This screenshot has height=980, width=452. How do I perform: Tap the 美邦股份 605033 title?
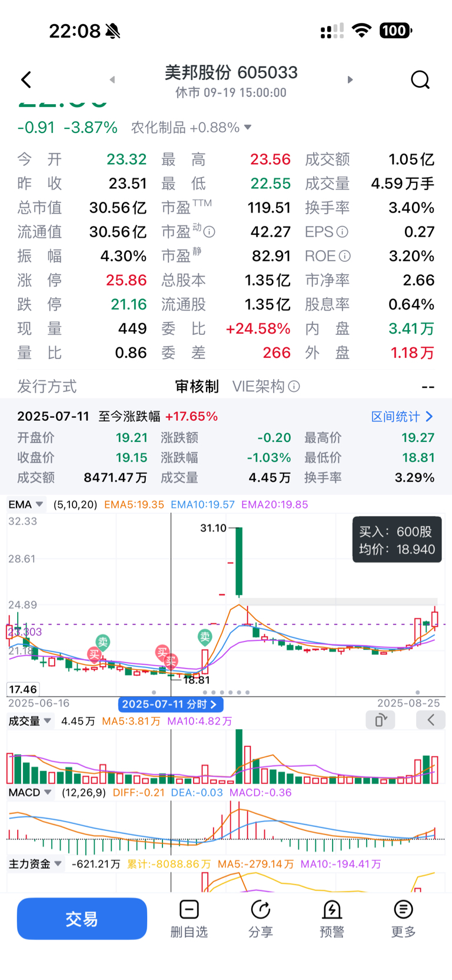tap(231, 72)
